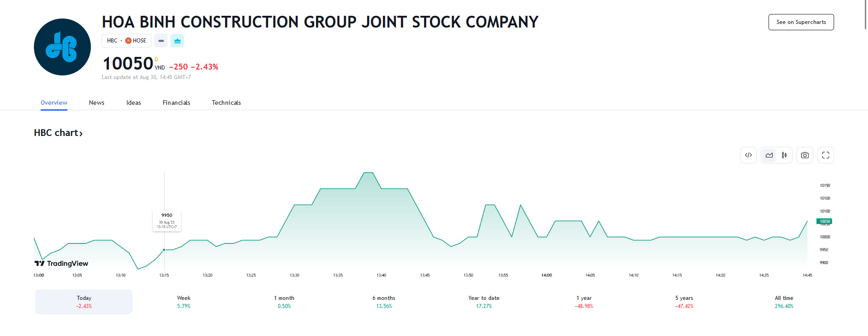Image resolution: width=868 pixels, height=336 pixels.
Task: Click the 10050 current price label on axis
Action: click(x=824, y=221)
